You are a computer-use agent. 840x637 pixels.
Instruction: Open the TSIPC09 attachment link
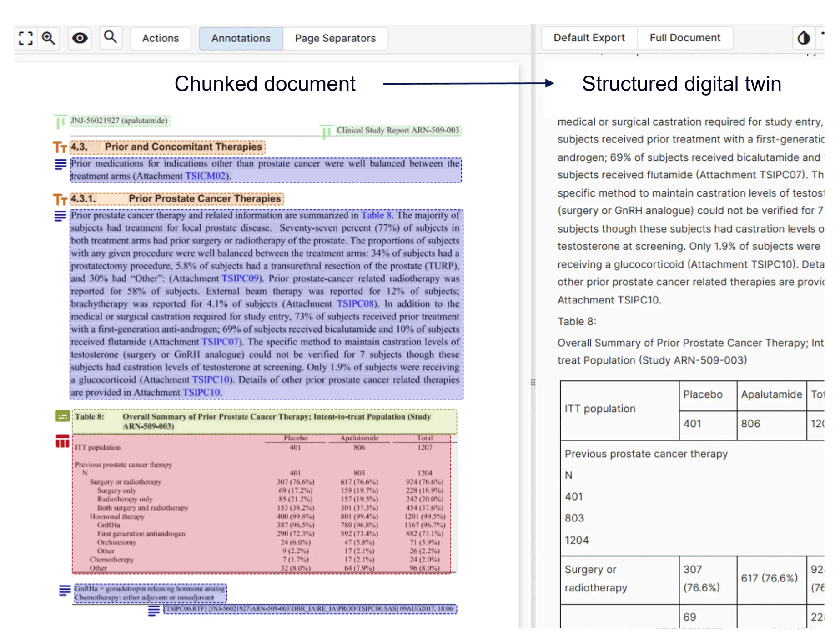[241, 278]
